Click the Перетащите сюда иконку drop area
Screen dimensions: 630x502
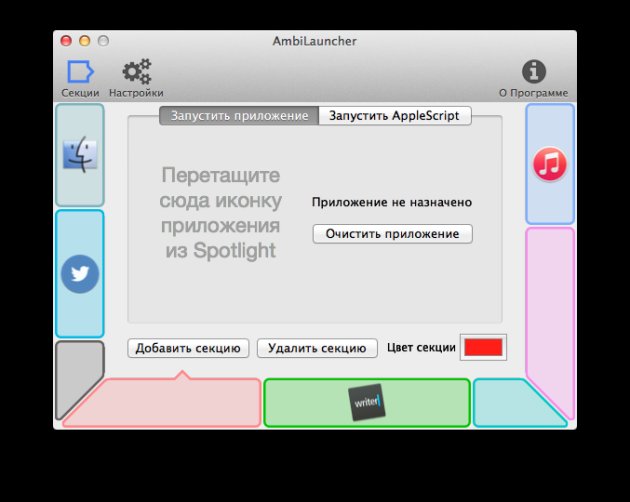pos(220,213)
